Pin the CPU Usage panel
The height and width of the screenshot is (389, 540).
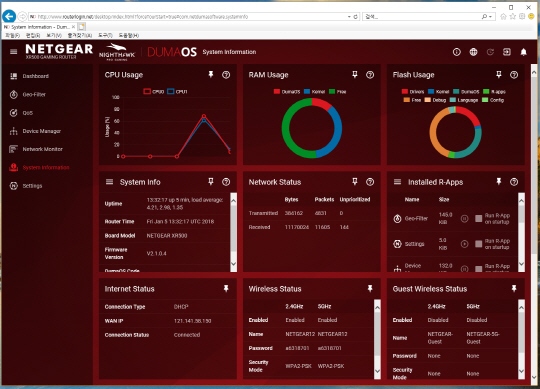[x=211, y=74]
